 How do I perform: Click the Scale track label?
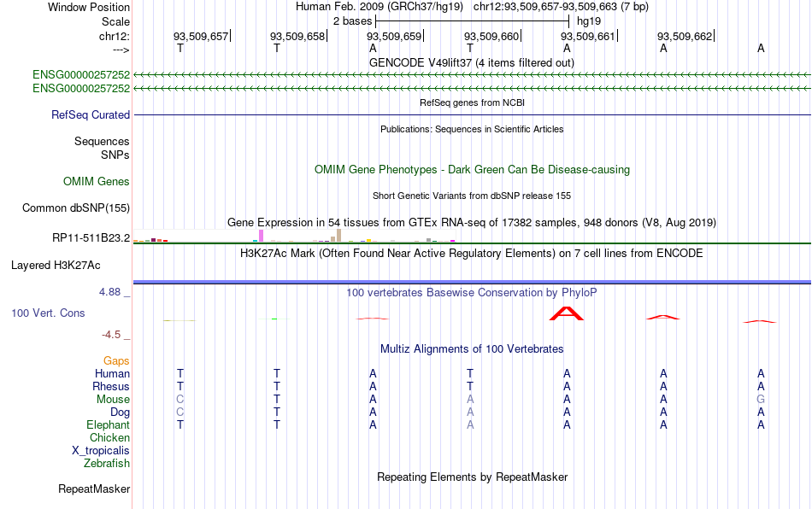pyautogui.click(x=115, y=21)
